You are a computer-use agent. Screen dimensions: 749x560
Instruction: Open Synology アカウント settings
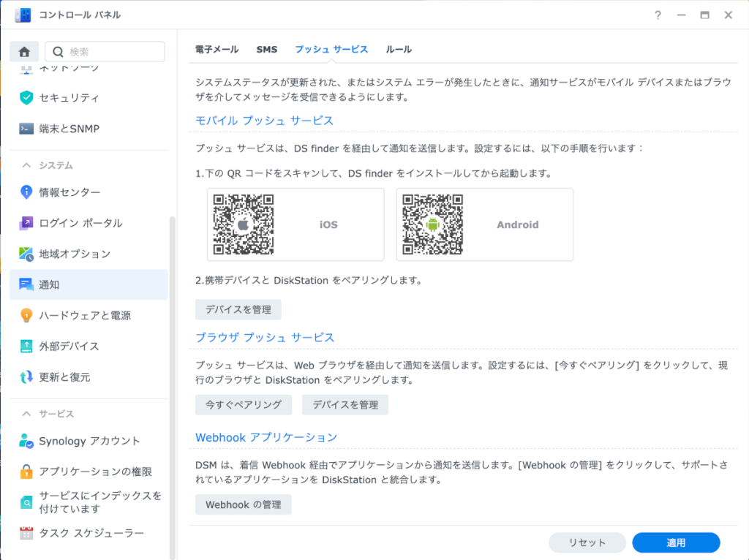(89, 441)
